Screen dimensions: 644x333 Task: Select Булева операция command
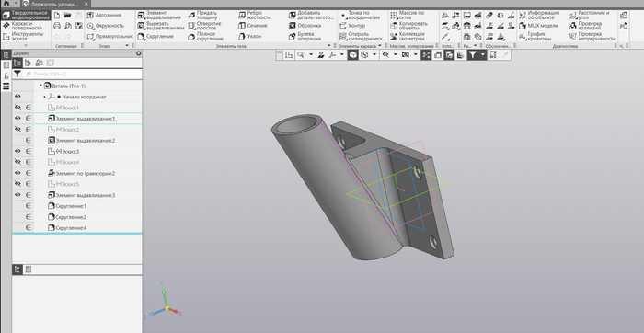(305, 36)
